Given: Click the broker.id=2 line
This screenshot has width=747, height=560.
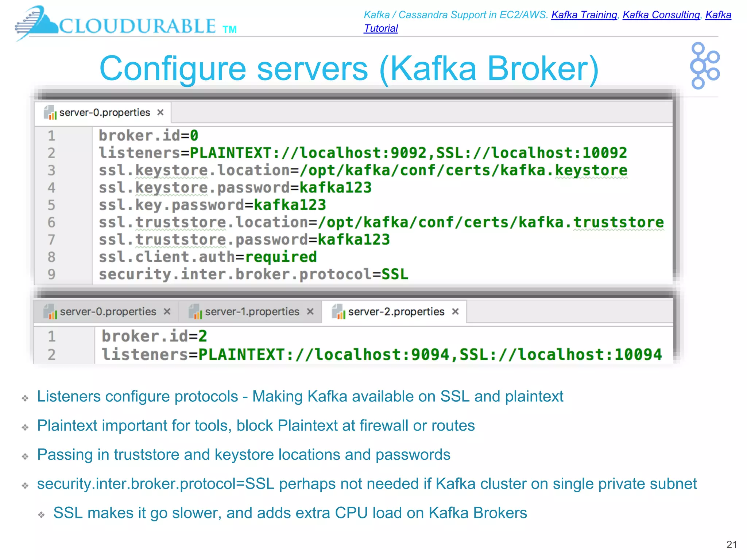Looking at the screenshot, I should (154, 336).
